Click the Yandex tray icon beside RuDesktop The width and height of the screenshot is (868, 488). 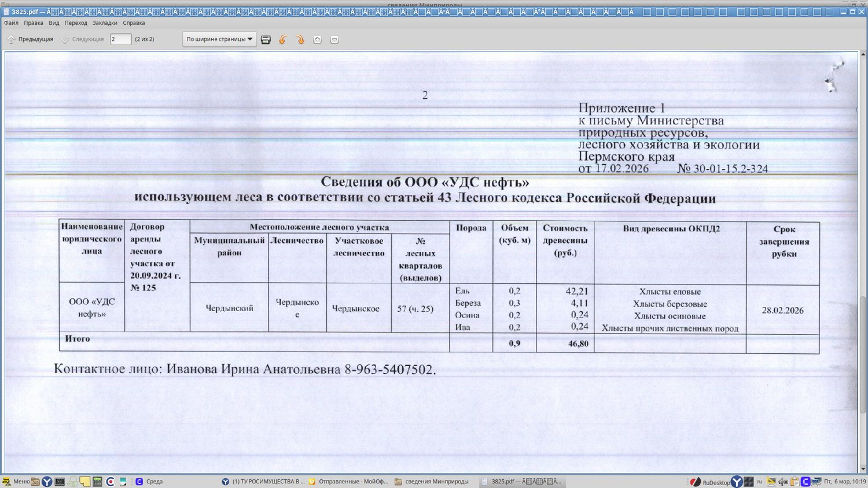click(x=737, y=482)
